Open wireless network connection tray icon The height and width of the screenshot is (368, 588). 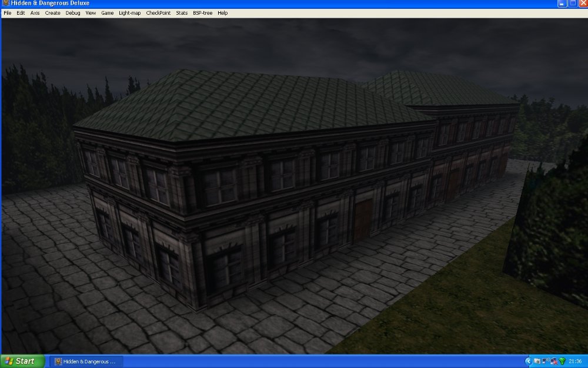tap(546, 361)
